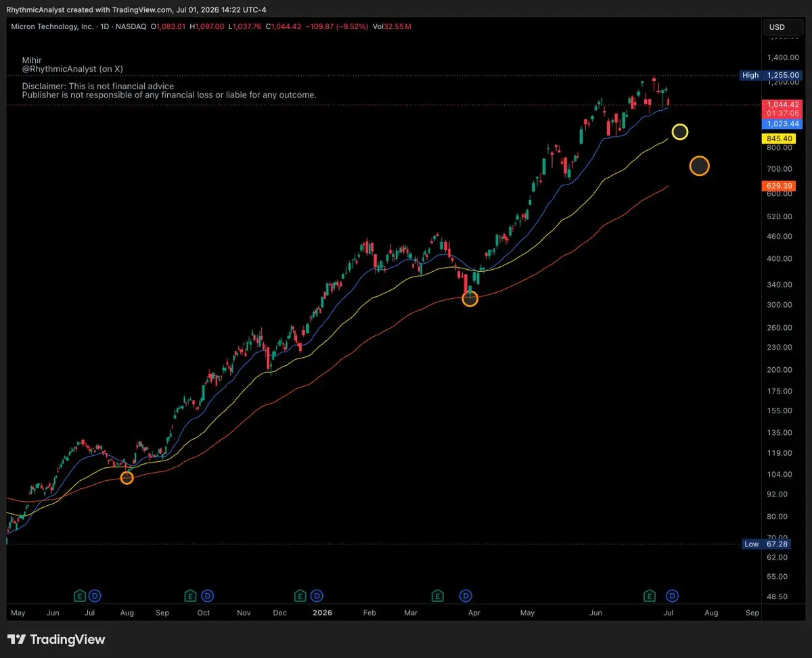Click the blue 1,023.44 moving average label

782,124
